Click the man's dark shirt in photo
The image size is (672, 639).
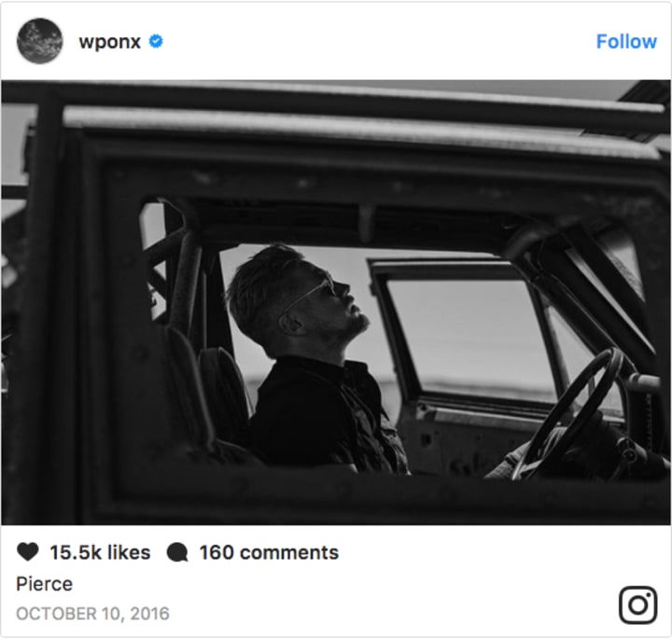[326, 415]
